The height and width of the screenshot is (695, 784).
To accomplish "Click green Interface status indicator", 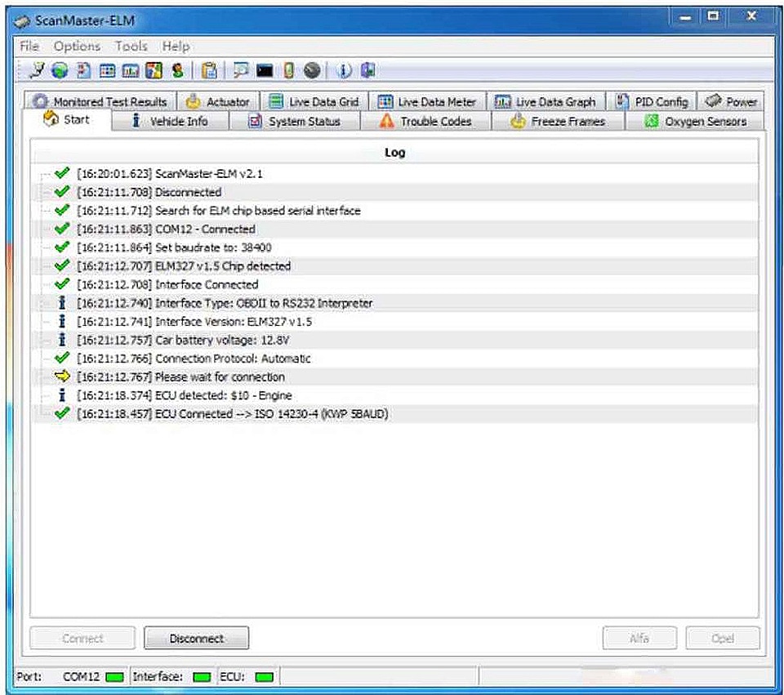I will click(x=202, y=677).
